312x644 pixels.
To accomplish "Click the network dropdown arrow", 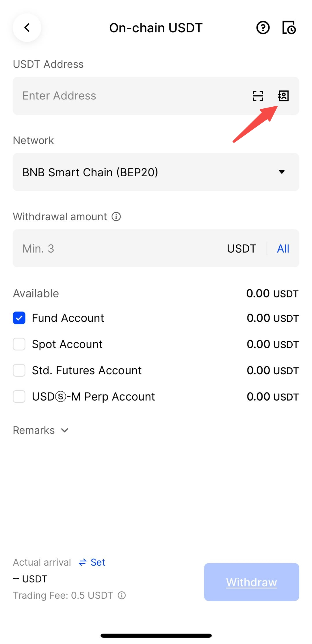I will [x=282, y=172].
